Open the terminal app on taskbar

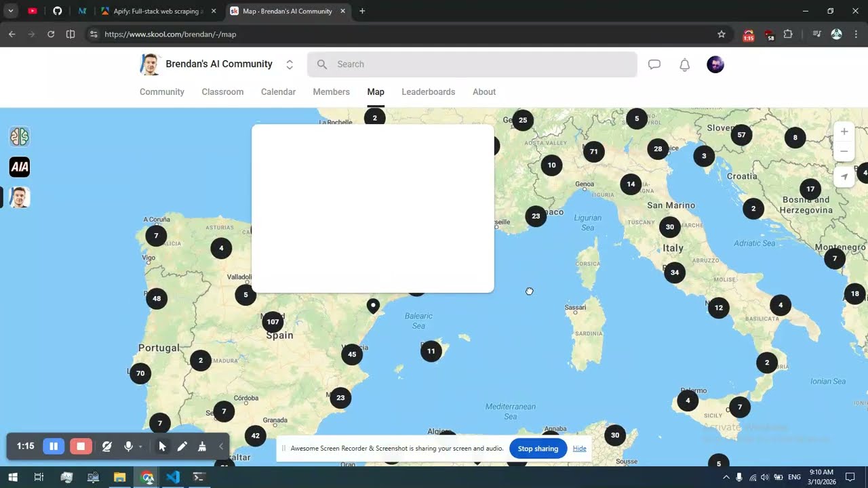199,477
